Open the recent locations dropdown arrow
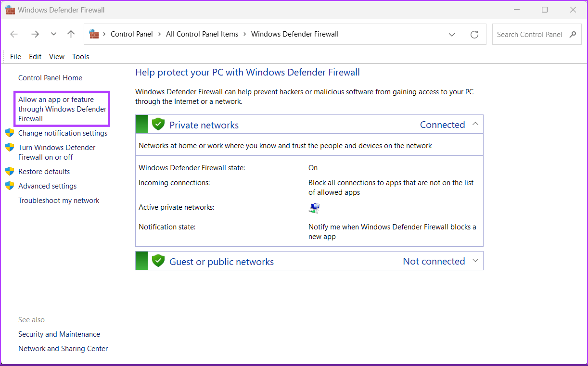Viewport: 588px width, 366px height. pos(53,34)
